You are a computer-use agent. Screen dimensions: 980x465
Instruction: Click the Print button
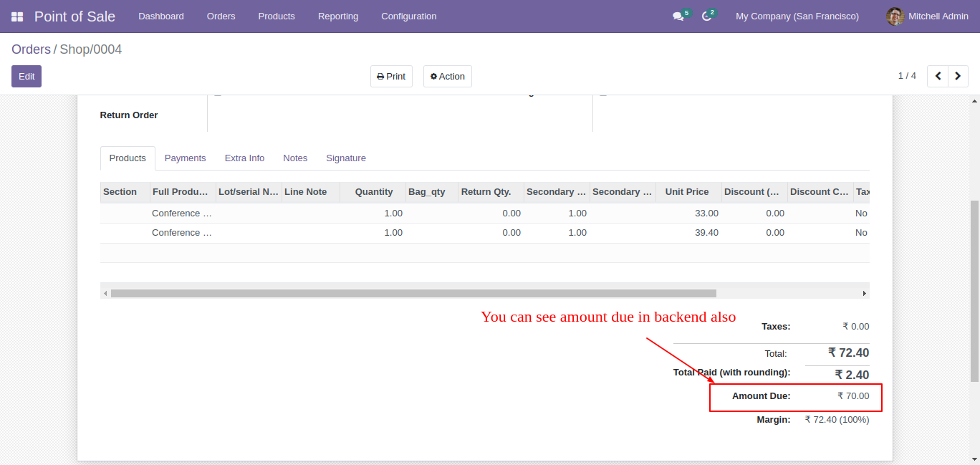point(391,77)
